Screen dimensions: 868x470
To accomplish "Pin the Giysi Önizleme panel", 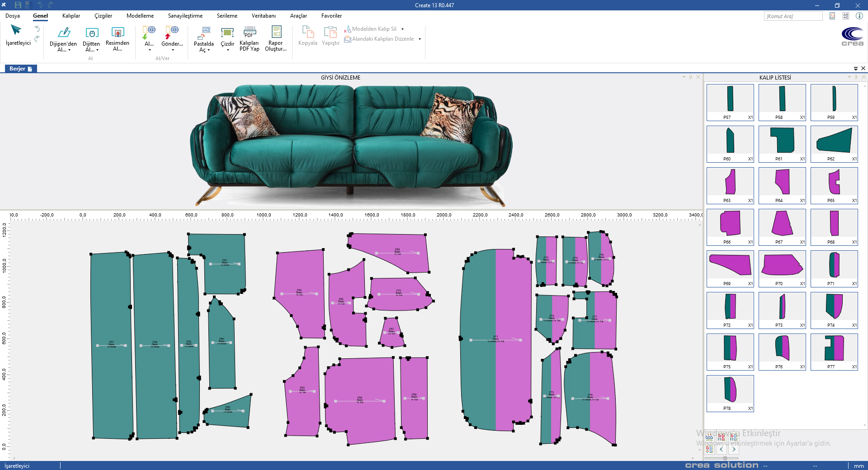I will [690, 77].
